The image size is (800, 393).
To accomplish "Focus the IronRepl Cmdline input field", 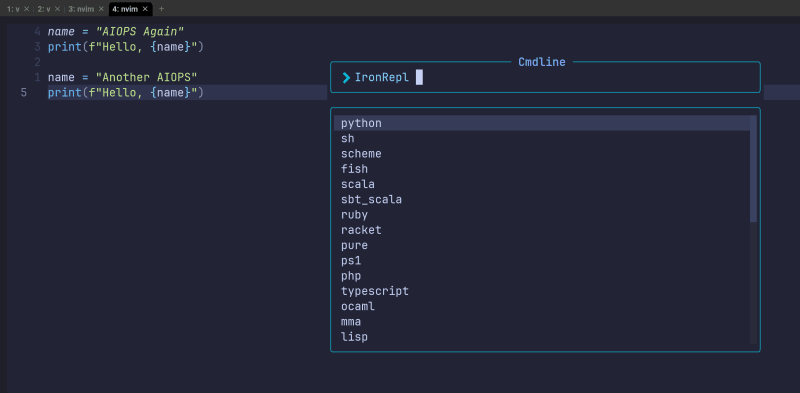I will pos(545,78).
